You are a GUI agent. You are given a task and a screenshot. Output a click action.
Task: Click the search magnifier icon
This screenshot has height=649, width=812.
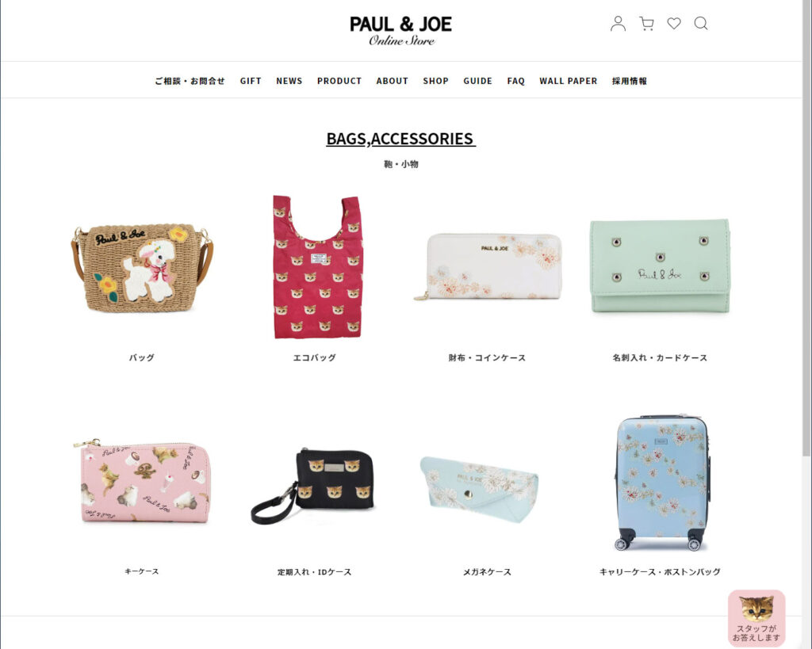701,23
